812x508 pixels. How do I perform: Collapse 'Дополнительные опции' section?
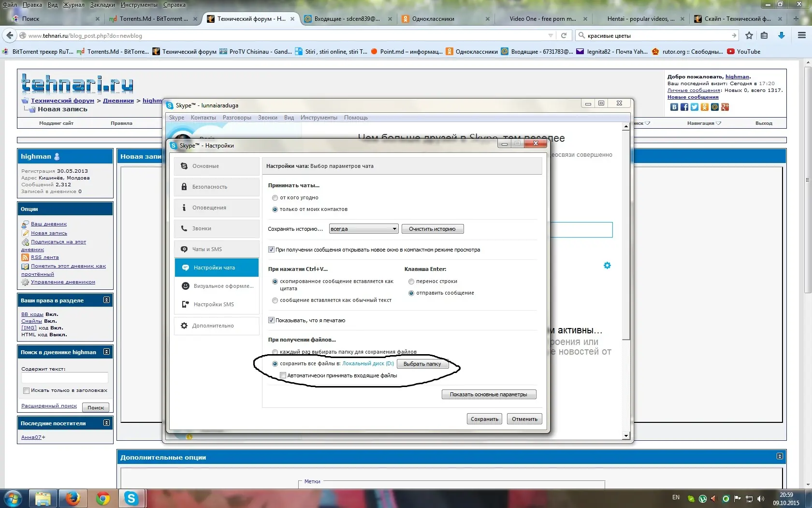[x=780, y=456]
